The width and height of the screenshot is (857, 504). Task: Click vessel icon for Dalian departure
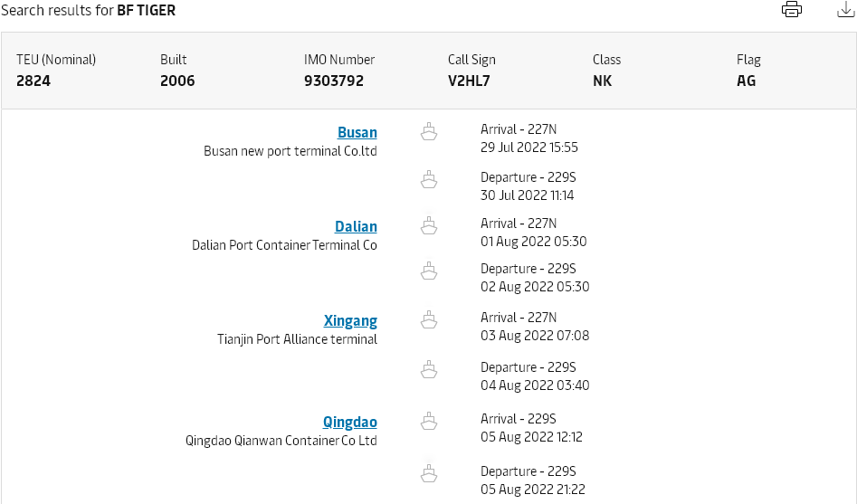[x=429, y=271]
